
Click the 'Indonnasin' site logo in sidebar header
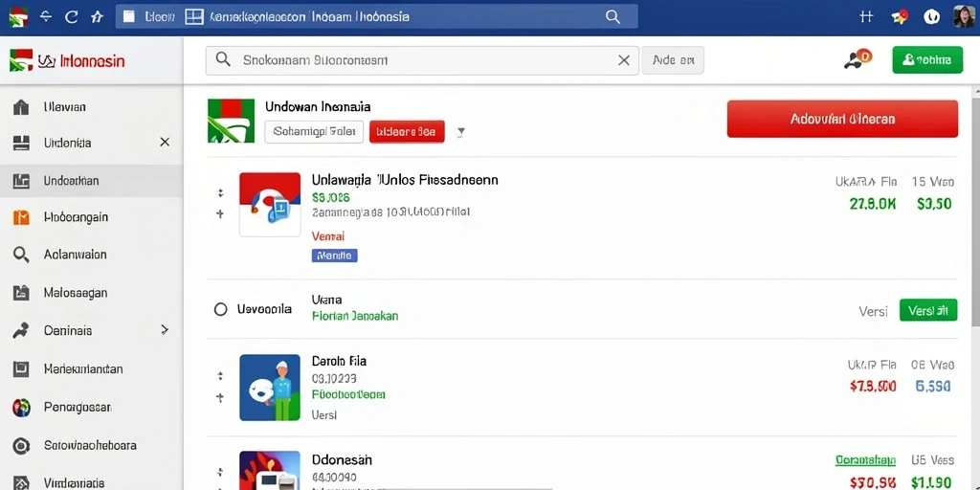tap(68, 60)
